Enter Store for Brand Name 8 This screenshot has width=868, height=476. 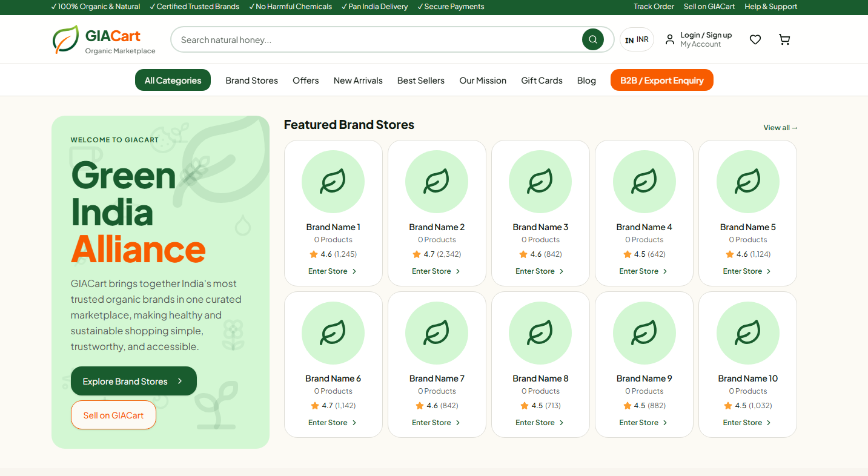point(540,423)
